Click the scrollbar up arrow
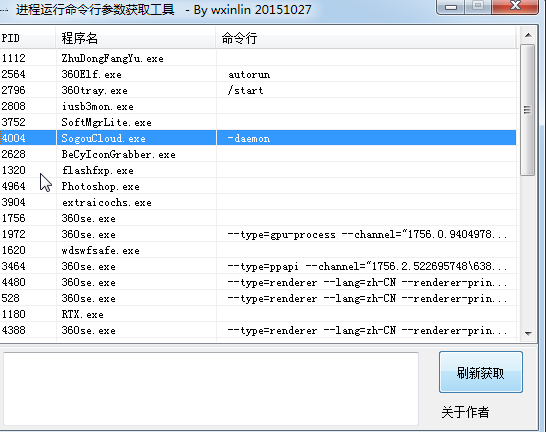The width and height of the screenshot is (546, 432). click(528, 35)
